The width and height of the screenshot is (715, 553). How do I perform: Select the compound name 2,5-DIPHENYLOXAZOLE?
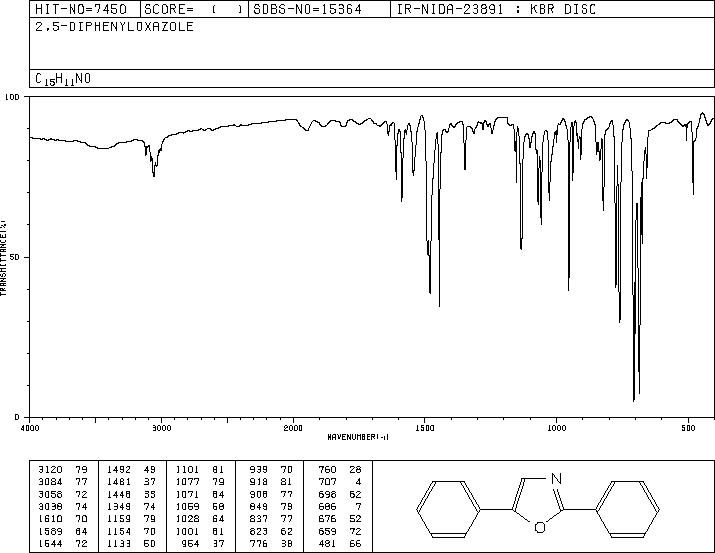[x=114, y=26]
